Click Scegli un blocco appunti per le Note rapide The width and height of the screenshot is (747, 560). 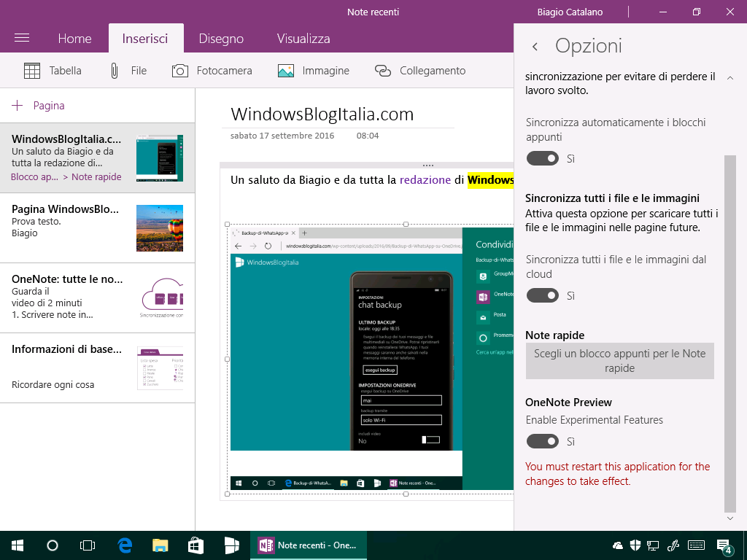[x=620, y=361]
